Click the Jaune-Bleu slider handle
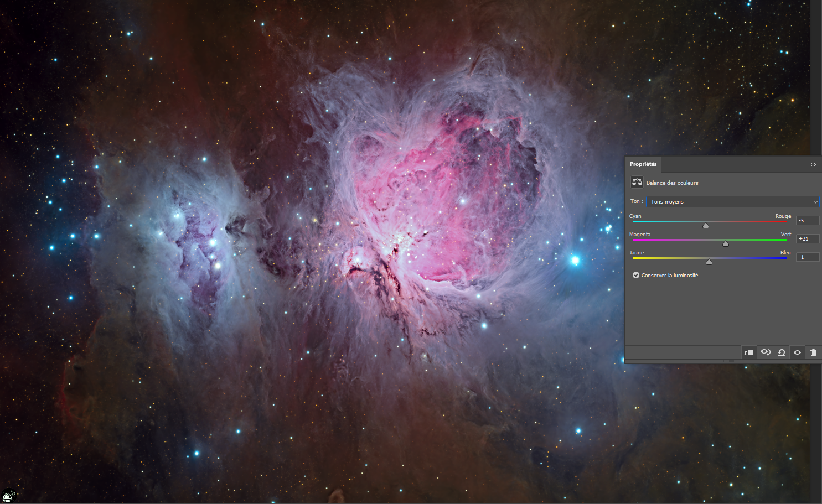The width and height of the screenshot is (822, 504). (x=709, y=262)
